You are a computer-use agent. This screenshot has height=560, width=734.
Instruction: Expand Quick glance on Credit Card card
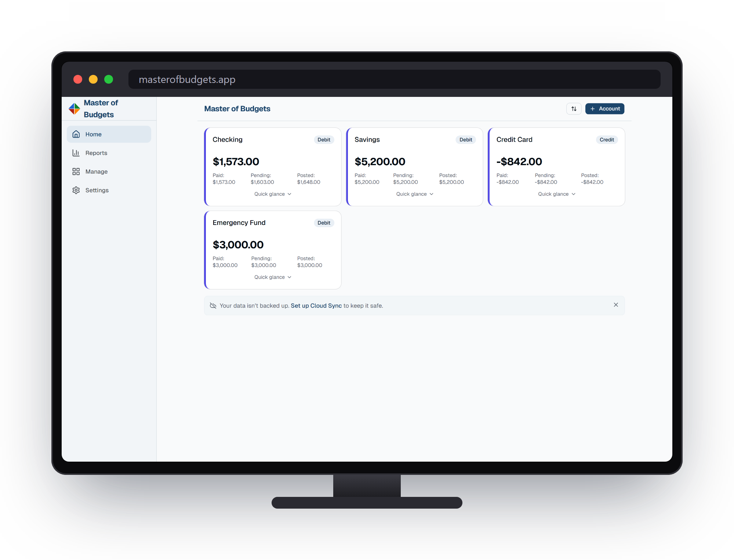coord(557,194)
